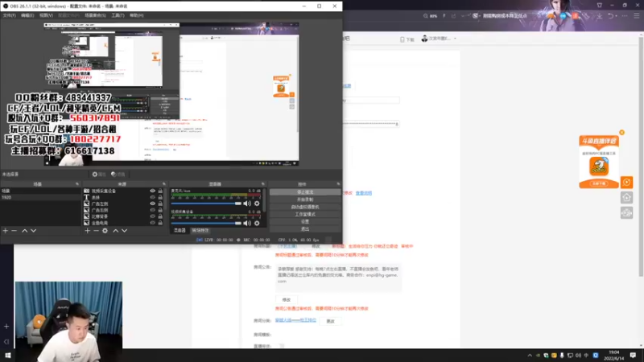Viewport: 644px width, 362px height.
Task: Open the 工具(T) menu in OBS
Action: [118, 15]
